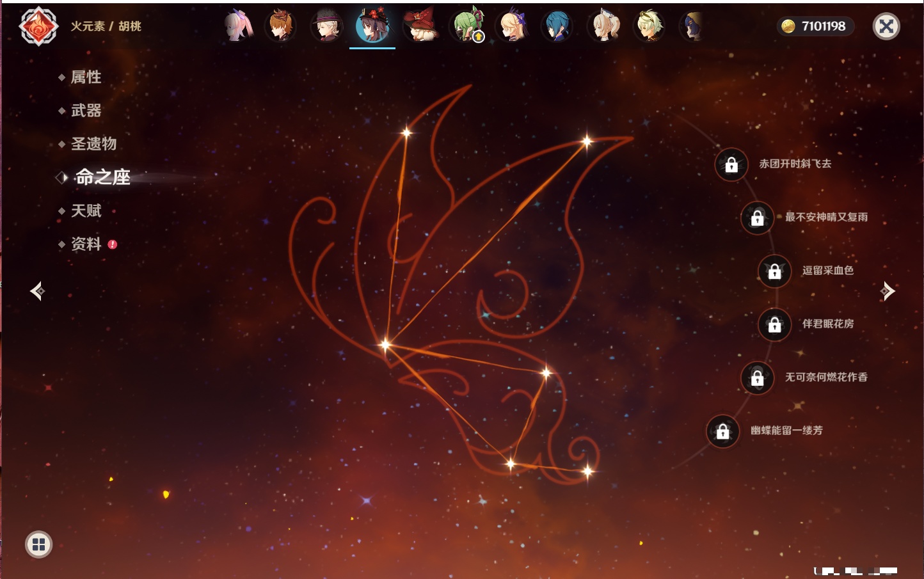Click the constellation name 幽蝶能留一缕芳
Screen dimensions: 924x579
[x=786, y=431]
